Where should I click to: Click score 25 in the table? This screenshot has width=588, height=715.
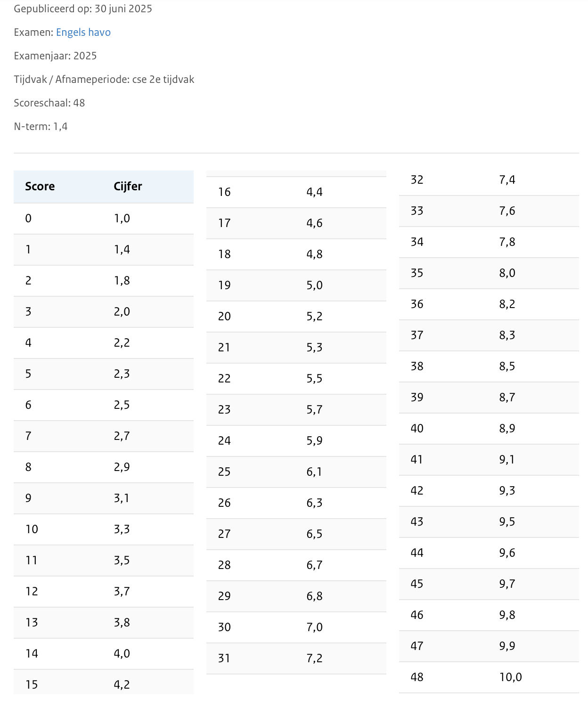point(224,472)
